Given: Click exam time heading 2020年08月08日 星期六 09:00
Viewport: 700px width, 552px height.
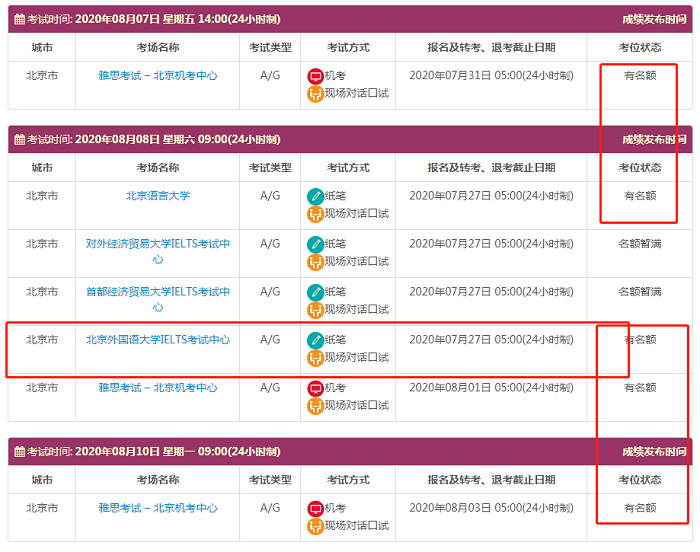Looking at the screenshot, I should 178,139.
